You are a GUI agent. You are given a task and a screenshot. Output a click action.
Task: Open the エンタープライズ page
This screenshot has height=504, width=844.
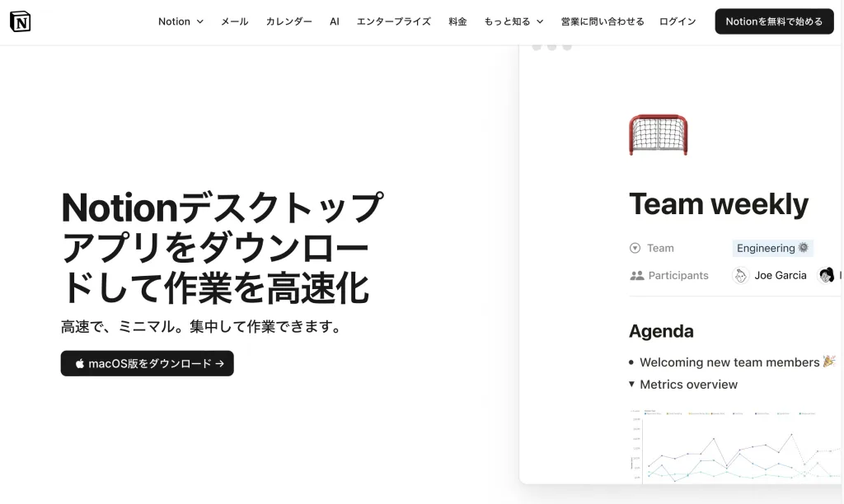[393, 21]
